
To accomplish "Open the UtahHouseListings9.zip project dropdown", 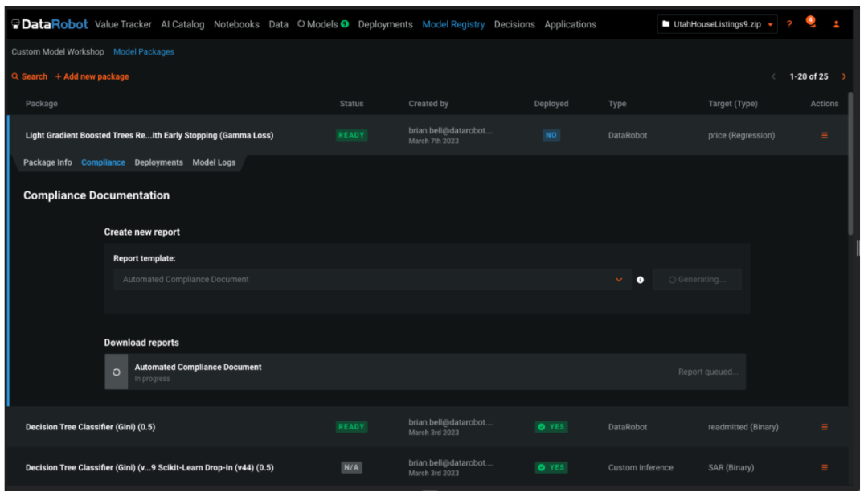I will coord(717,24).
